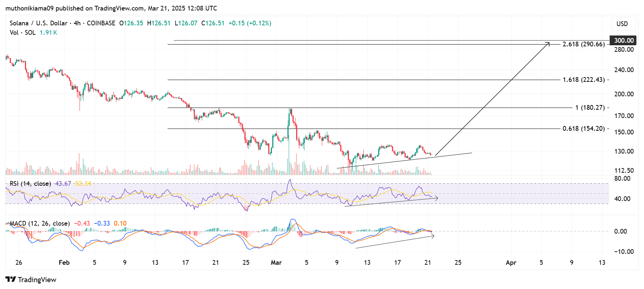
Task: Click the MACD signal value 0.10
Action: [x=120, y=223]
